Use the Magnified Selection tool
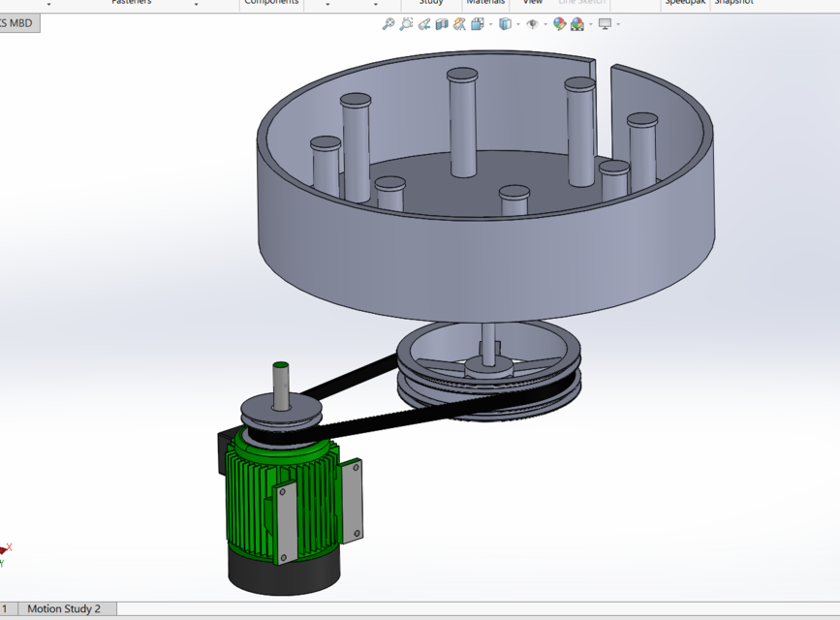The height and width of the screenshot is (620, 840). (458, 22)
